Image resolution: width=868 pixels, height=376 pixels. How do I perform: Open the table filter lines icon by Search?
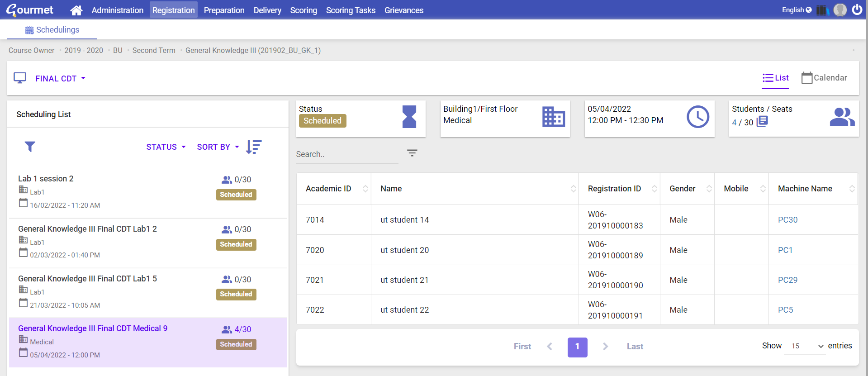pos(412,153)
